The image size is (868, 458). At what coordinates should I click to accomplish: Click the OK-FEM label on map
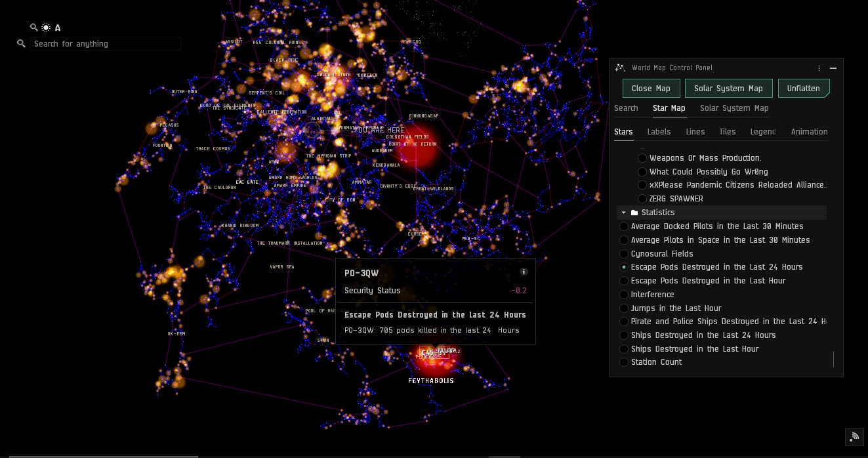point(176,334)
